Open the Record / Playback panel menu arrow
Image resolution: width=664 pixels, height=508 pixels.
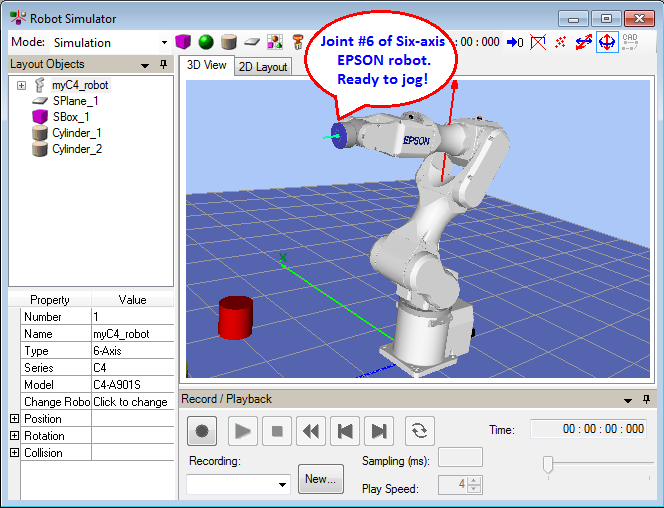click(x=628, y=400)
